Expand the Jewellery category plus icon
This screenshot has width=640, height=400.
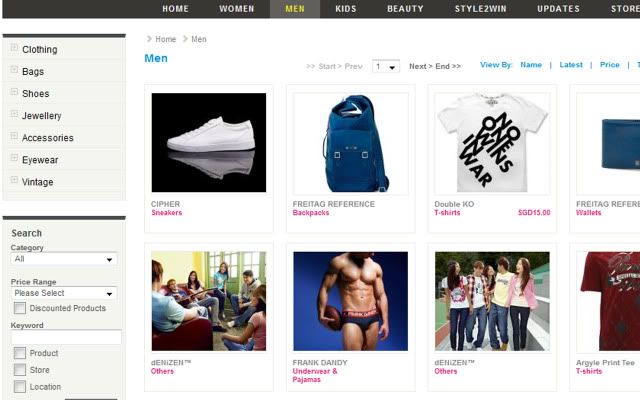14,113
